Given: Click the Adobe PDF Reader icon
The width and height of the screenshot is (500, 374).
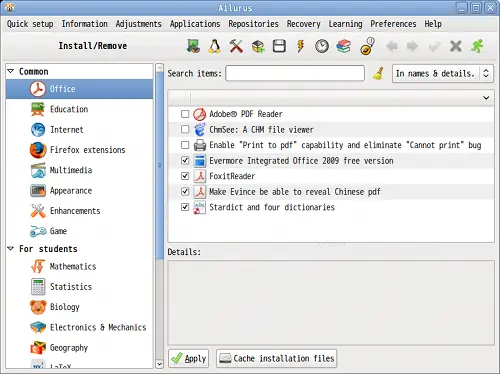Looking at the screenshot, I should point(200,114).
